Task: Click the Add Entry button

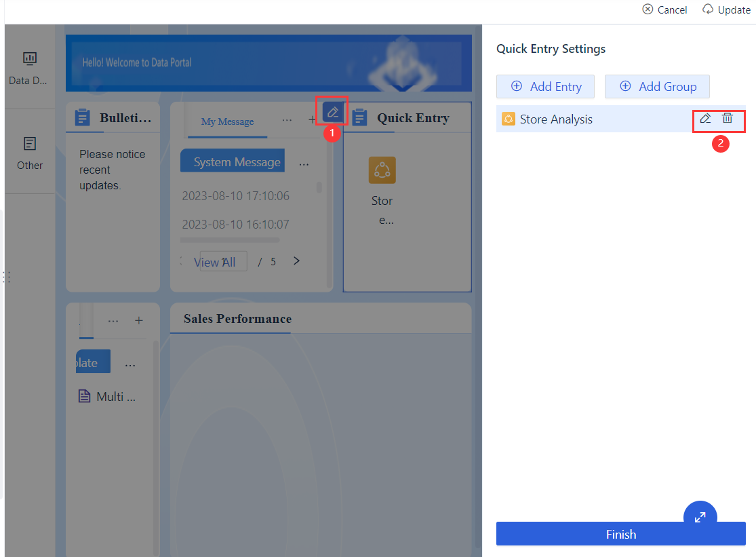Action: pos(545,86)
